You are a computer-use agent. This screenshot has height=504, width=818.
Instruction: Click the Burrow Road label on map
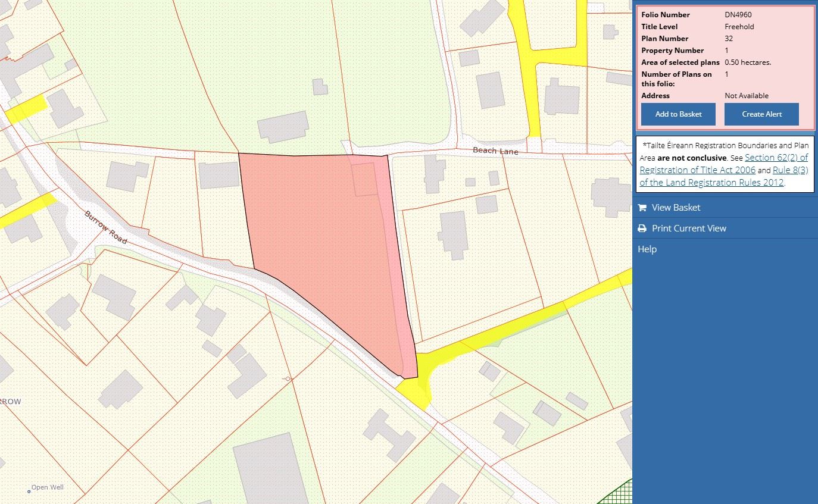[x=105, y=227]
